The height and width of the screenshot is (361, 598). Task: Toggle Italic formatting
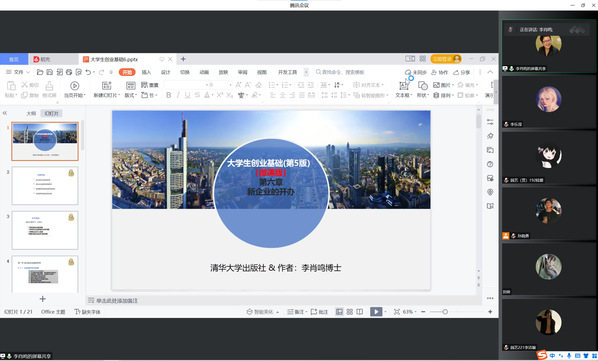[x=178, y=95]
